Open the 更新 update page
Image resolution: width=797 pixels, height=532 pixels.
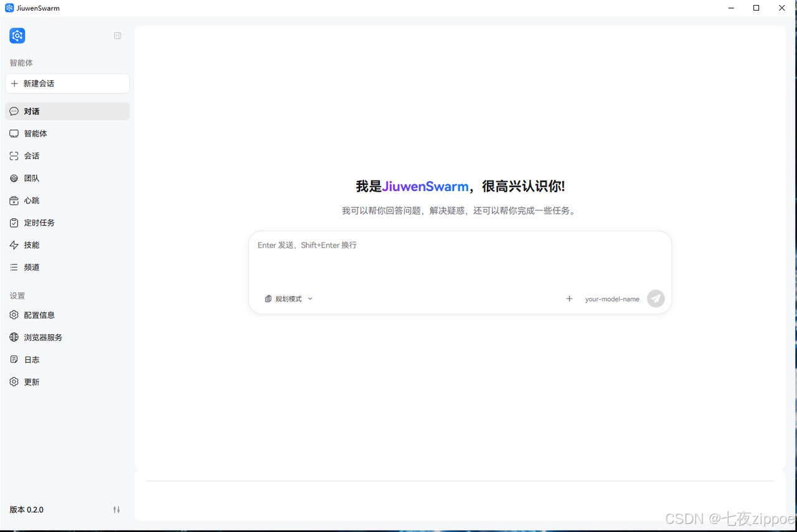[67, 382]
